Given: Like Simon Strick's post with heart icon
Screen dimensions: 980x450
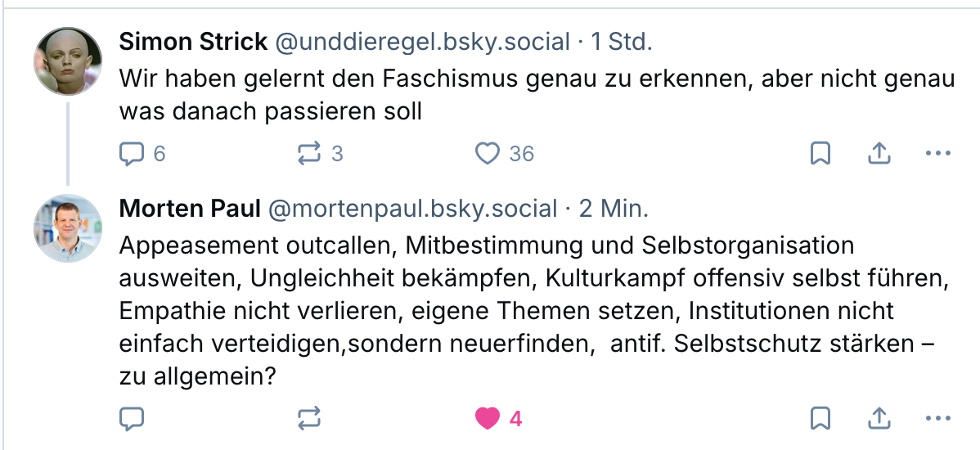Looking at the screenshot, I should point(488,153).
